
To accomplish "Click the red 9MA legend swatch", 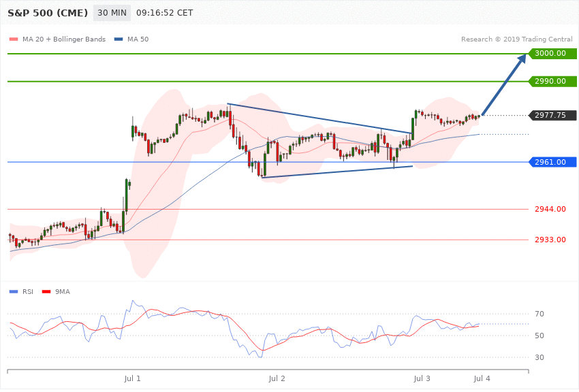I will point(46,292).
